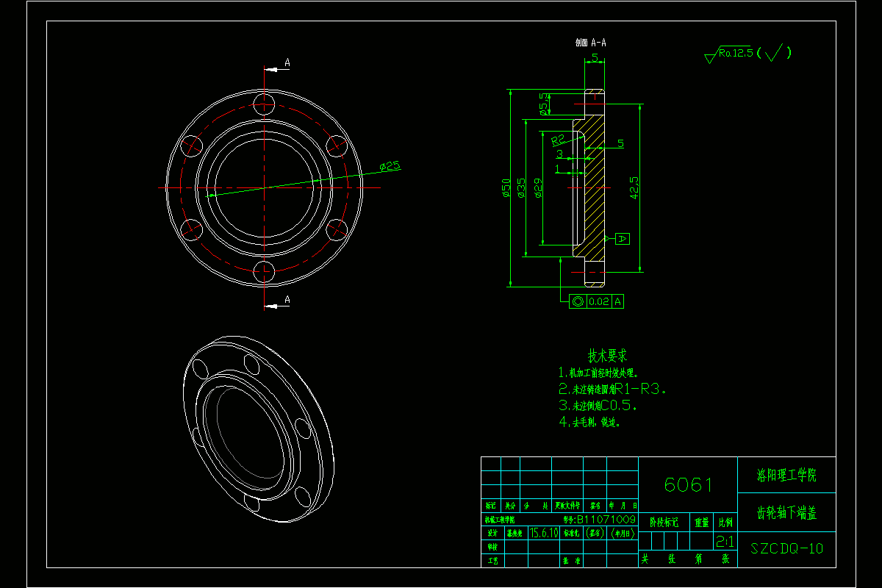Image resolution: width=882 pixels, height=588 pixels.
Task: Click the part name '齿轮轴下端盖'
Action: coord(786,513)
